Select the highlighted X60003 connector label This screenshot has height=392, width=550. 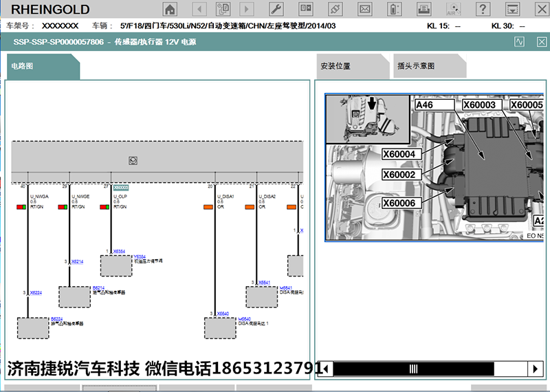pos(121,187)
